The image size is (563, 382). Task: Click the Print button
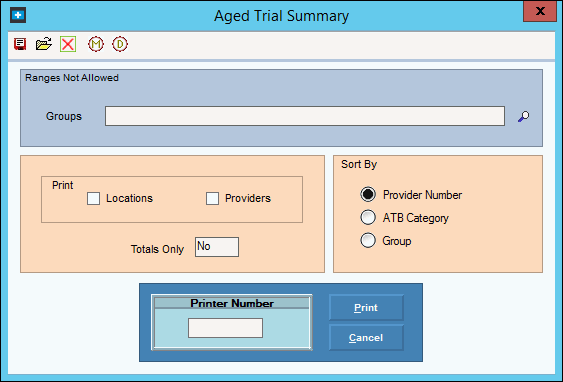click(x=366, y=308)
